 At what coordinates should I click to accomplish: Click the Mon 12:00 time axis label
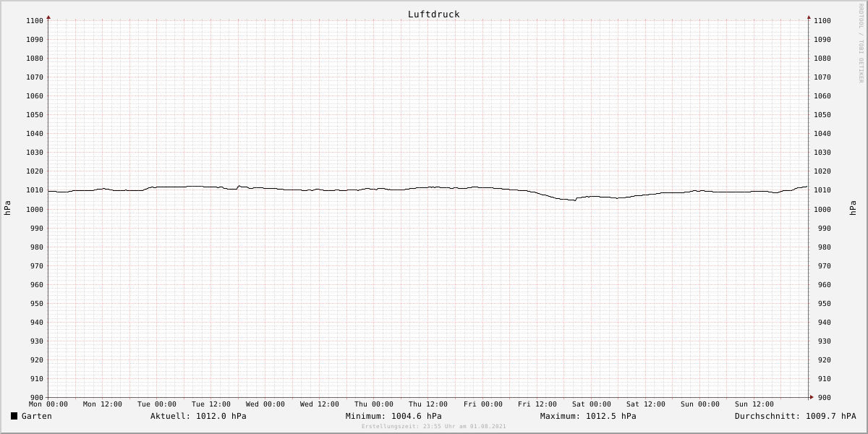(103, 404)
